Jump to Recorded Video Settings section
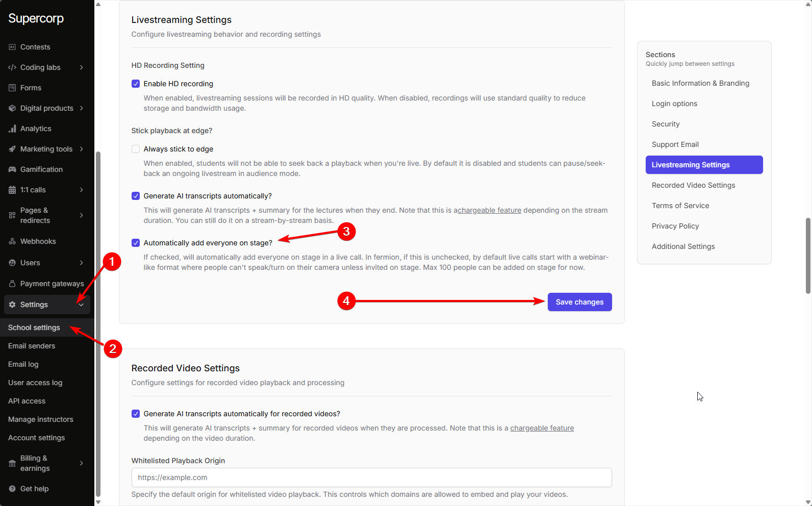The image size is (812, 506). (x=693, y=185)
